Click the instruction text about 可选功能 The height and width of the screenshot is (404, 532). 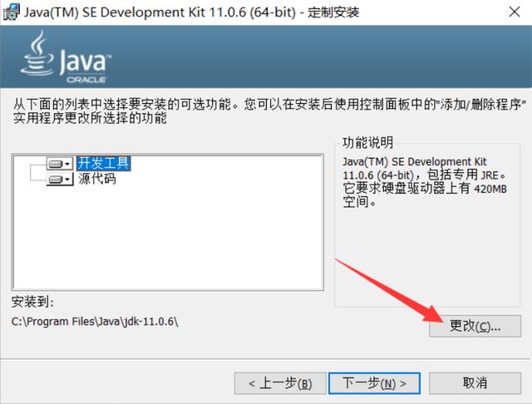[x=269, y=111]
